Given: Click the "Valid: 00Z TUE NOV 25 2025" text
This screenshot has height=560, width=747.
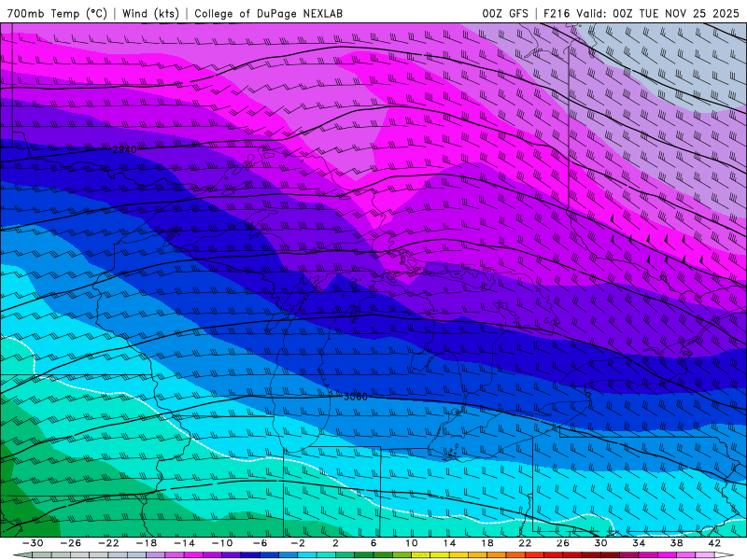Looking at the screenshot, I should tap(657, 13).
